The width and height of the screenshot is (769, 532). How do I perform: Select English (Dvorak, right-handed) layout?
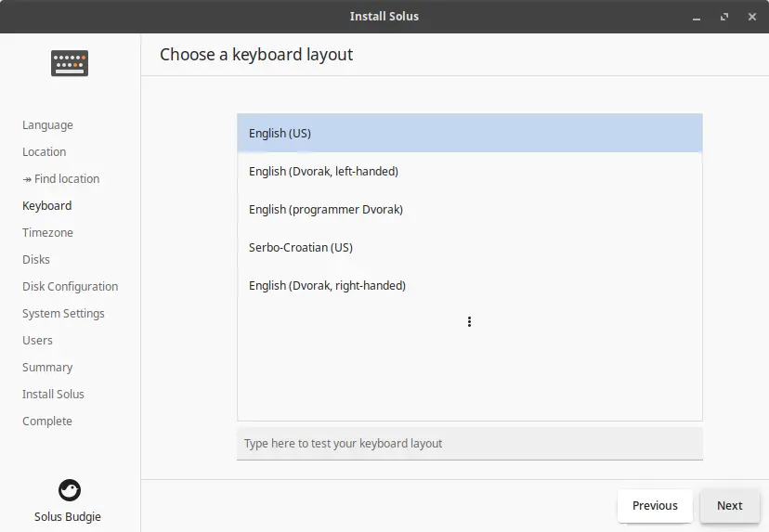(x=470, y=286)
